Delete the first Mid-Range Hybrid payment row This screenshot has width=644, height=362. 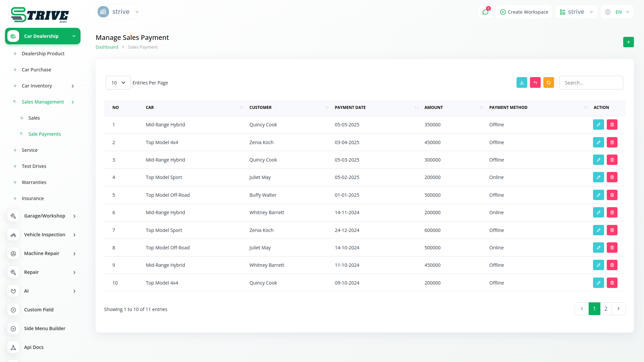click(612, 125)
